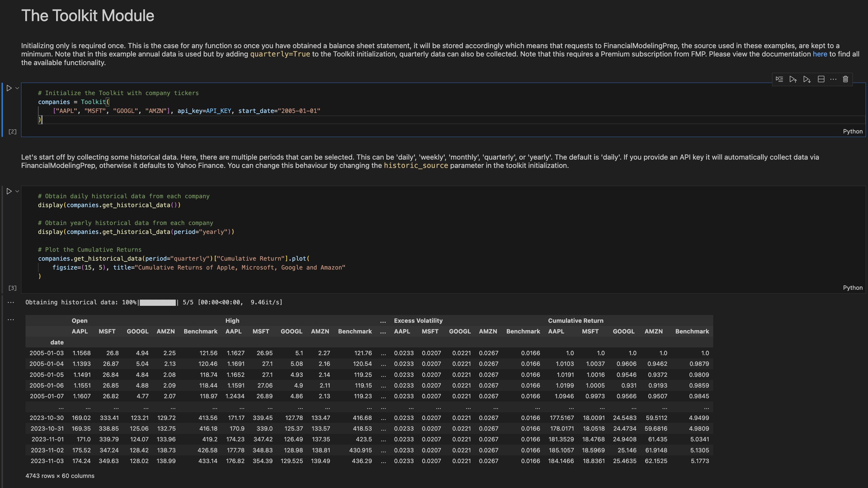
Task: Click the 'Open' column group header
Action: point(80,320)
